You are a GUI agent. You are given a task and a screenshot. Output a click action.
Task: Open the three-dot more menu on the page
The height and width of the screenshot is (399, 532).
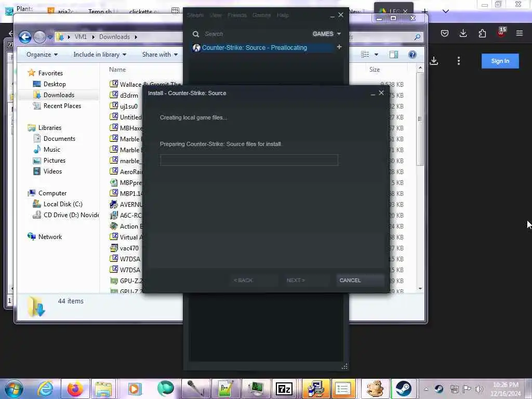458,61
